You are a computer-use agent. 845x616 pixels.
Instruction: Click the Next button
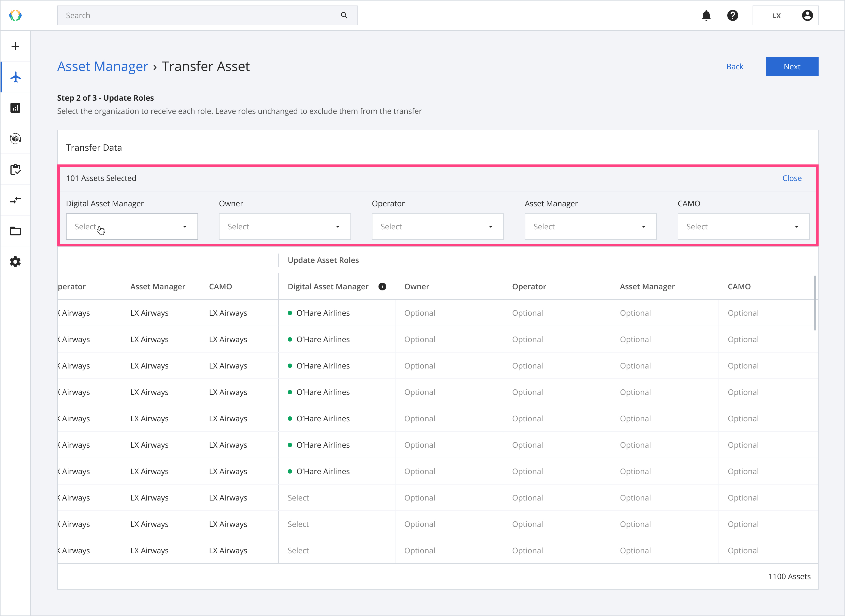[792, 66]
